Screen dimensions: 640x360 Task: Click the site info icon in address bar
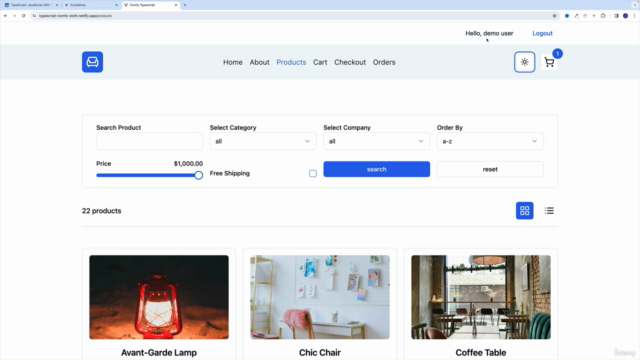pos(34,16)
